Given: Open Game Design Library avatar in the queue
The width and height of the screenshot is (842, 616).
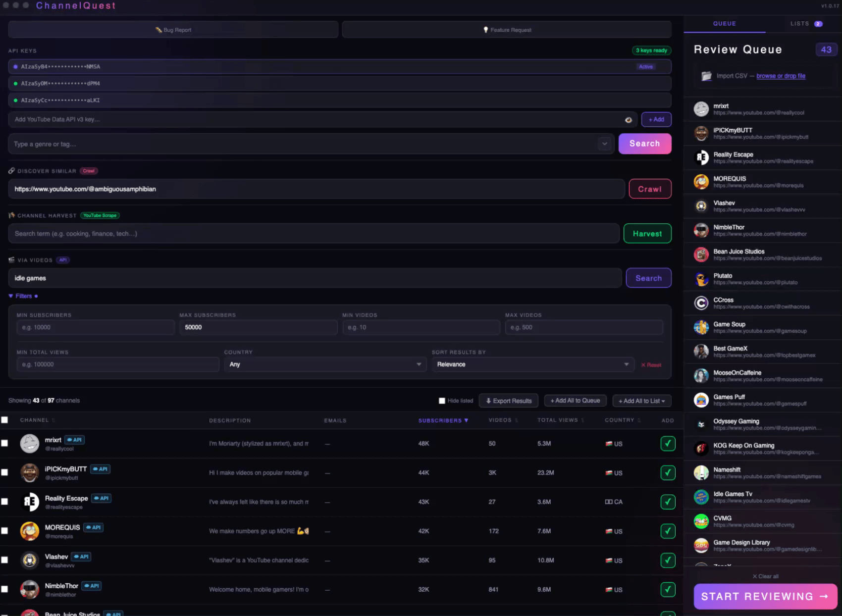Looking at the screenshot, I should [701, 546].
